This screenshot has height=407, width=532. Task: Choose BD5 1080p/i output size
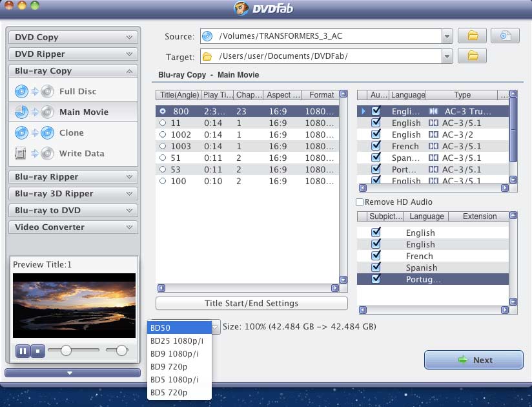179,379
